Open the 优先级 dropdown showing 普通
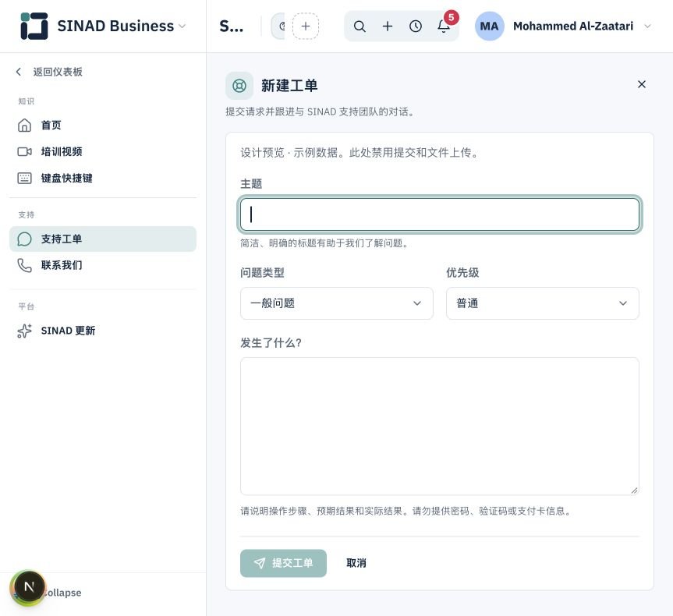Viewport: 673px width, 616px height. [543, 303]
